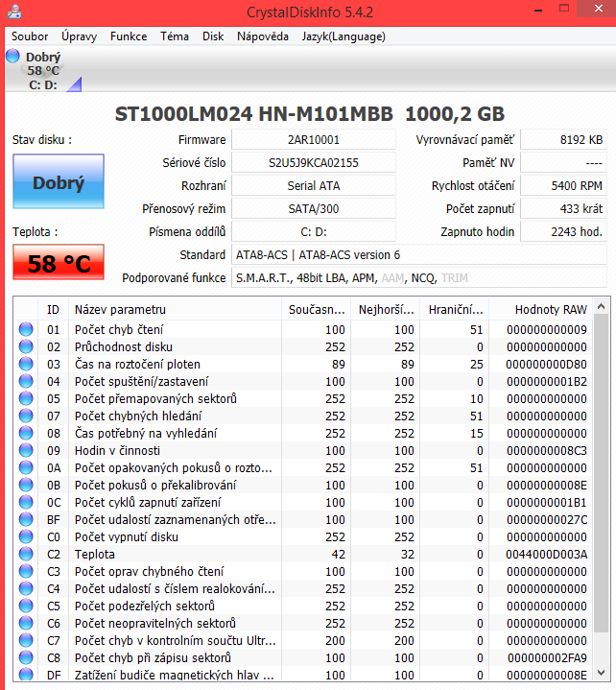616x690 pixels.
Task: Click RAW value 0044000D003A in Teplota row
Action: (x=547, y=554)
